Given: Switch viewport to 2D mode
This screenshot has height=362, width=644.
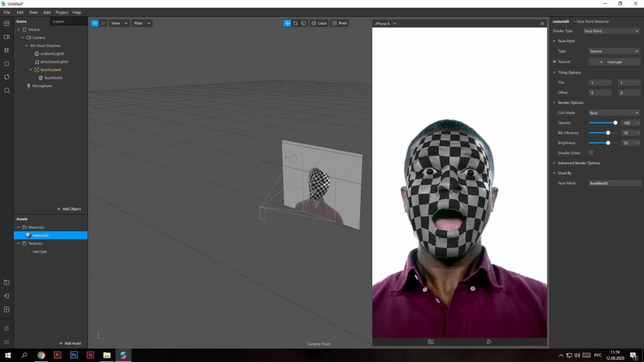Looking at the screenshot, I should (x=103, y=23).
